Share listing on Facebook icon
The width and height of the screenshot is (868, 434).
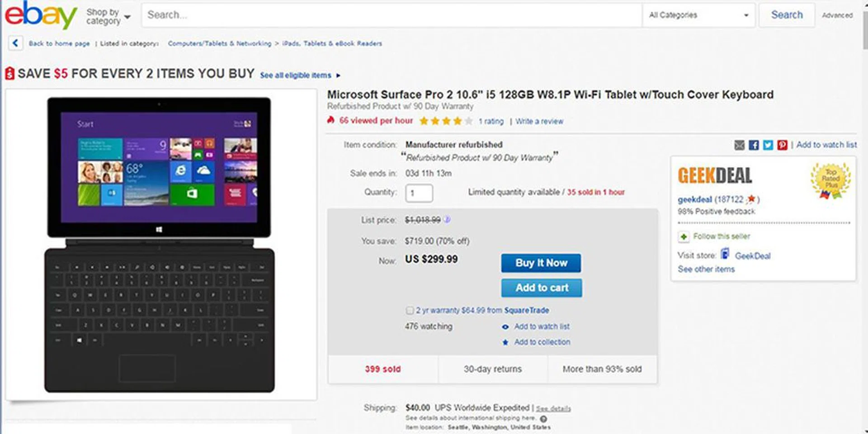pos(754,145)
